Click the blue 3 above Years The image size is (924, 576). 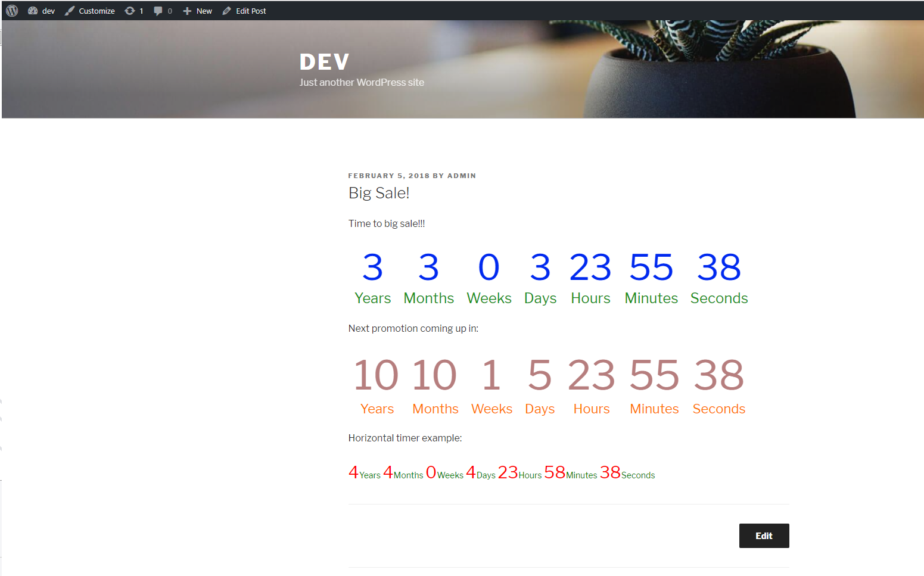373,267
